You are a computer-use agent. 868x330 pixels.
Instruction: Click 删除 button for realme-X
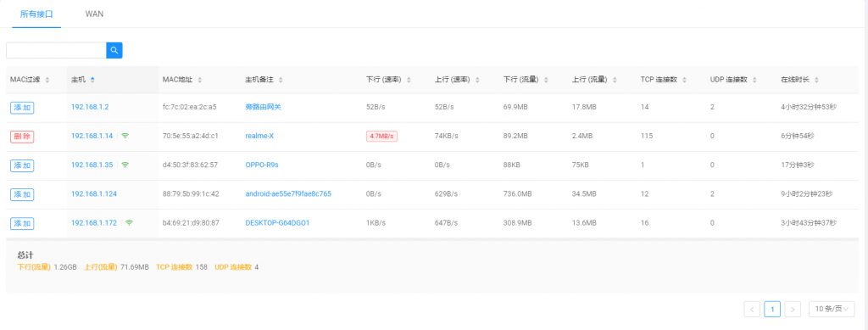(x=22, y=136)
